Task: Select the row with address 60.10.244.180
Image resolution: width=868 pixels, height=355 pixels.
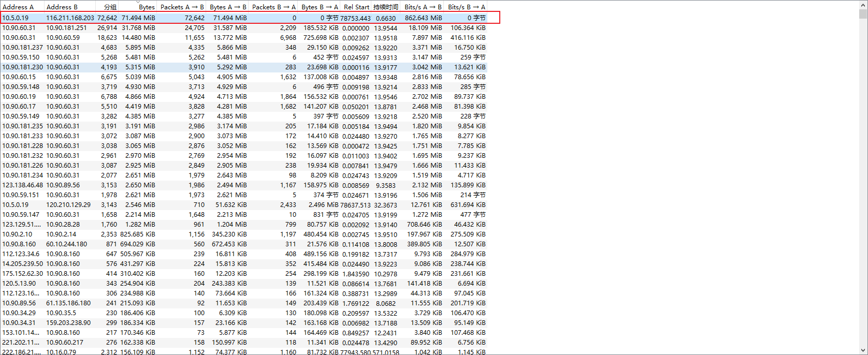Action: [x=66, y=244]
